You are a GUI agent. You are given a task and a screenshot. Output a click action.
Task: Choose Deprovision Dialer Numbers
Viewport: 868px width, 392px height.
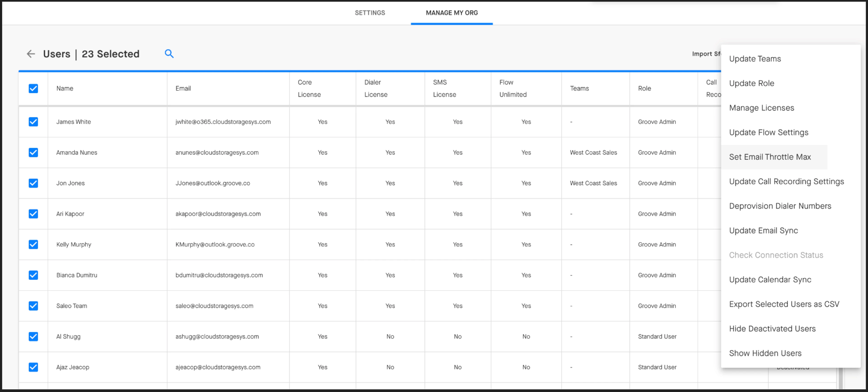780,206
